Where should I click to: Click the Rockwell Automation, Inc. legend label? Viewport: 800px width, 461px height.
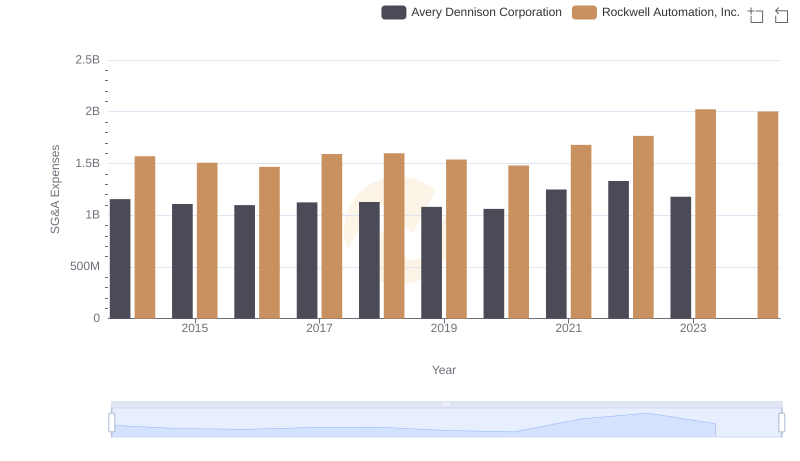pos(670,12)
